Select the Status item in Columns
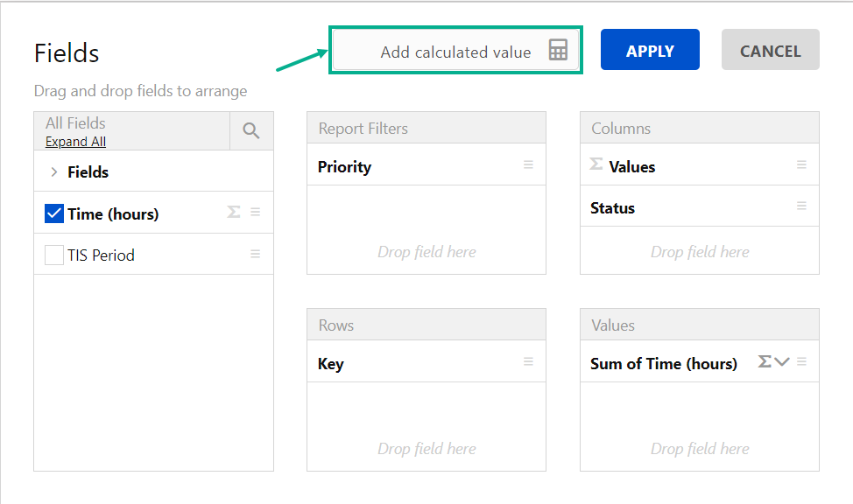The width and height of the screenshot is (853, 504). pos(612,208)
